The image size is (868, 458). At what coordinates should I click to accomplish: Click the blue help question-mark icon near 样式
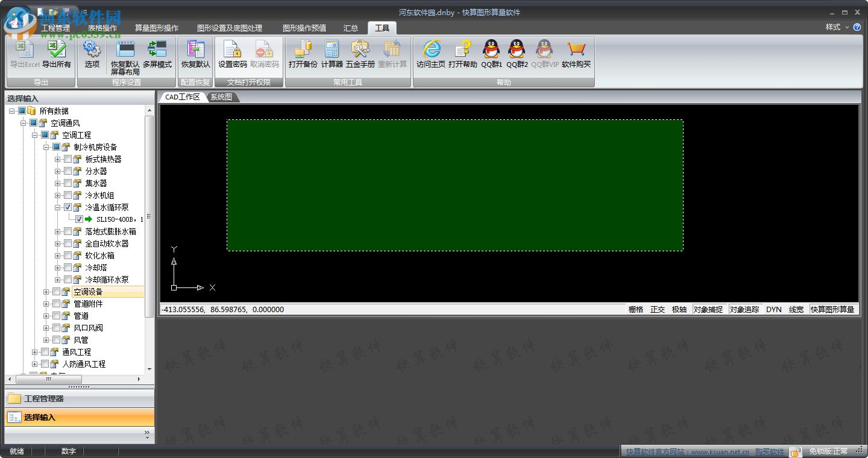coord(857,27)
